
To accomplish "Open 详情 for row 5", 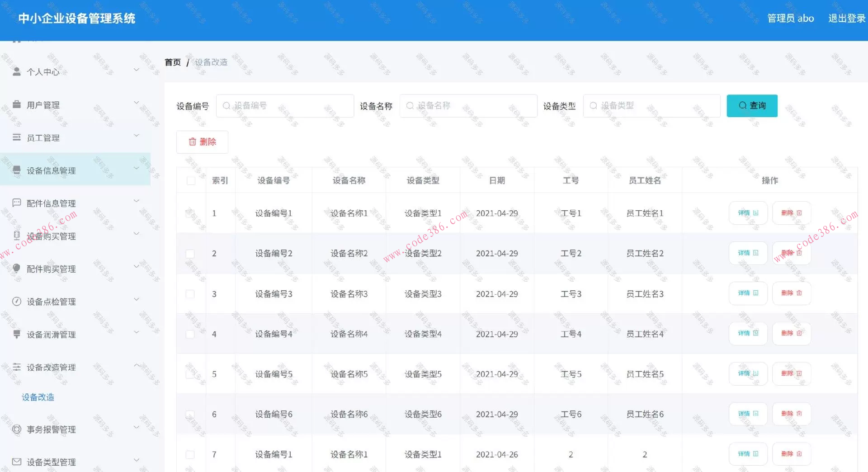I will click(748, 373).
